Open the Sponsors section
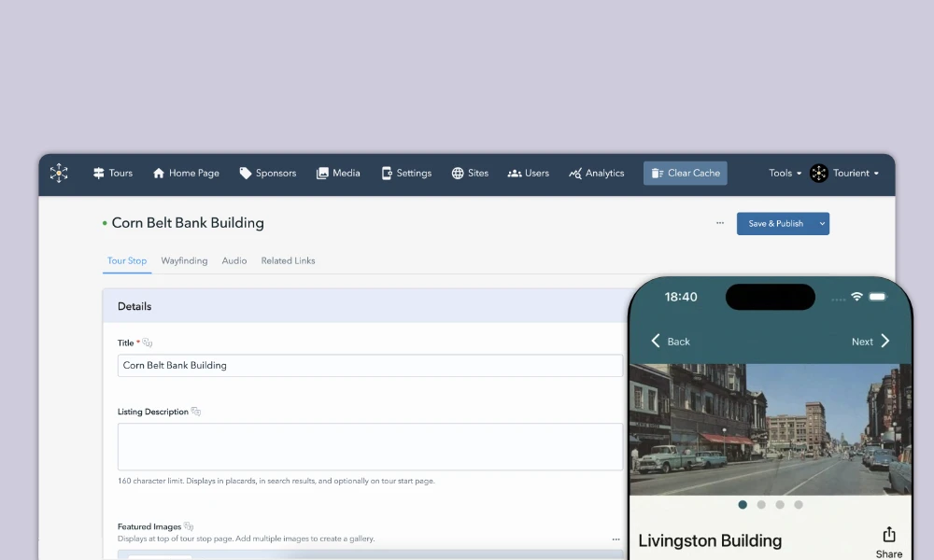The height and width of the screenshot is (560, 934). point(267,174)
